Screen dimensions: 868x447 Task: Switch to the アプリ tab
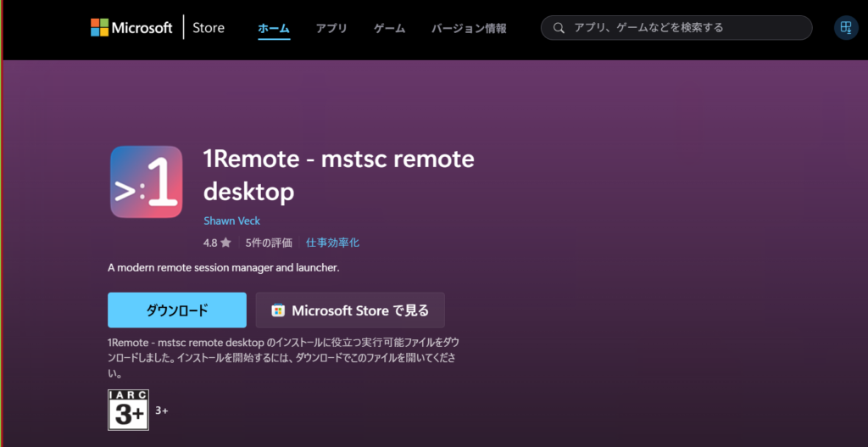click(331, 28)
